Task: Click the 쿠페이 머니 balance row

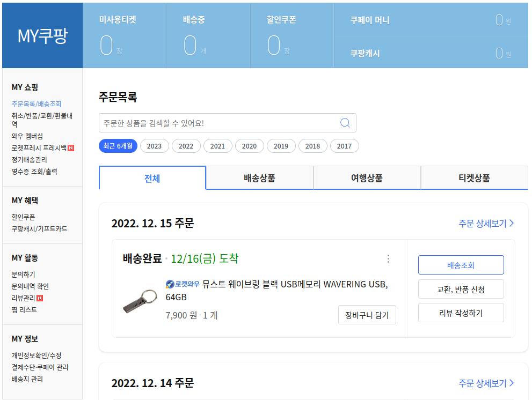Action: coord(431,20)
